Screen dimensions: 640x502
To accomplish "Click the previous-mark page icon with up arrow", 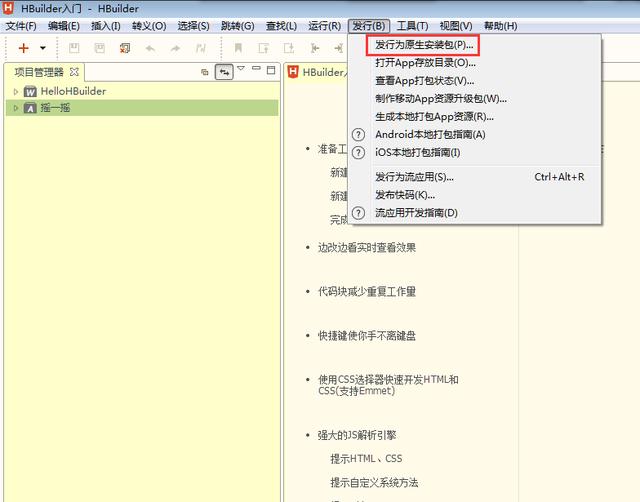I will tap(264, 48).
